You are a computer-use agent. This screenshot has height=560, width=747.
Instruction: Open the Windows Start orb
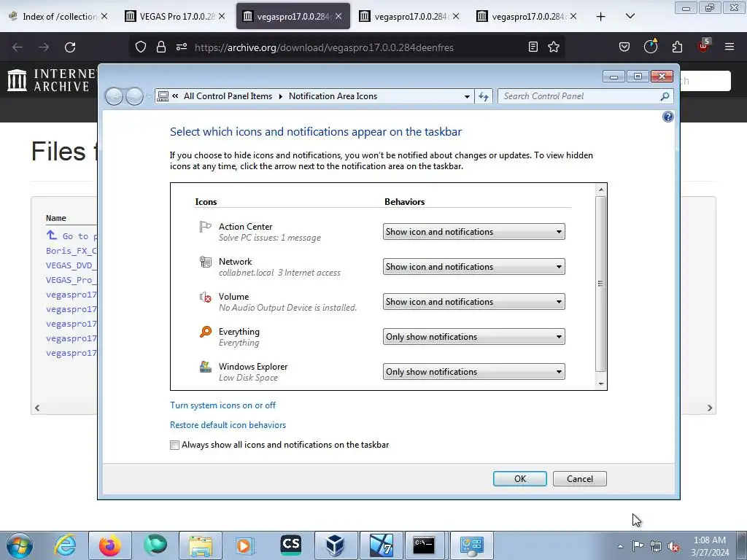point(20,545)
